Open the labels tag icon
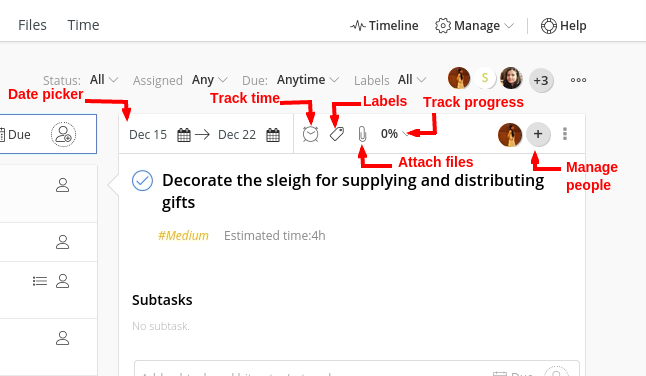 pyautogui.click(x=337, y=134)
